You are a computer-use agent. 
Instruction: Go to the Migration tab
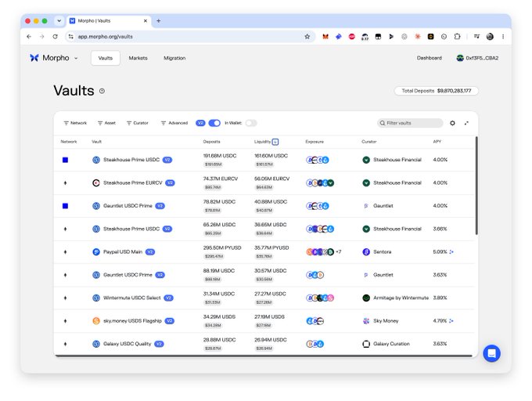[174, 58]
